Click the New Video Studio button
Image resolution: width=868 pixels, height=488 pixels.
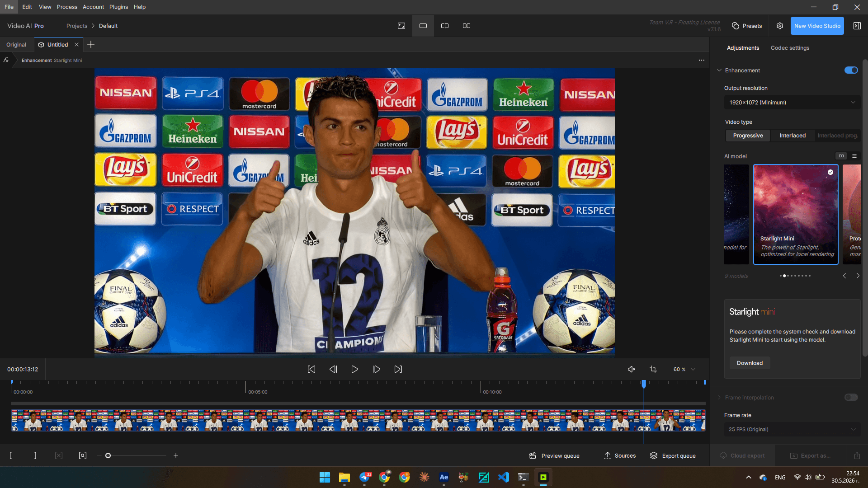coord(817,26)
